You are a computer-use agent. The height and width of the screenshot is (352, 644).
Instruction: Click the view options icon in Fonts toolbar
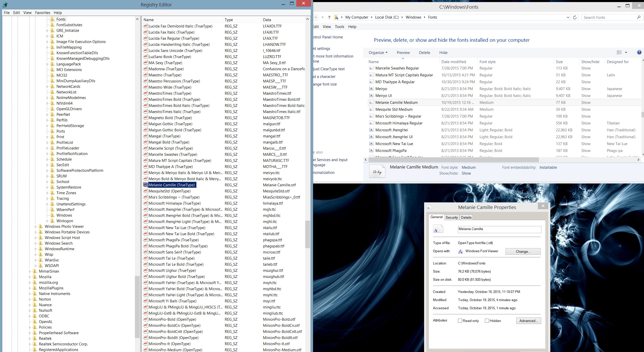[619, 52]
